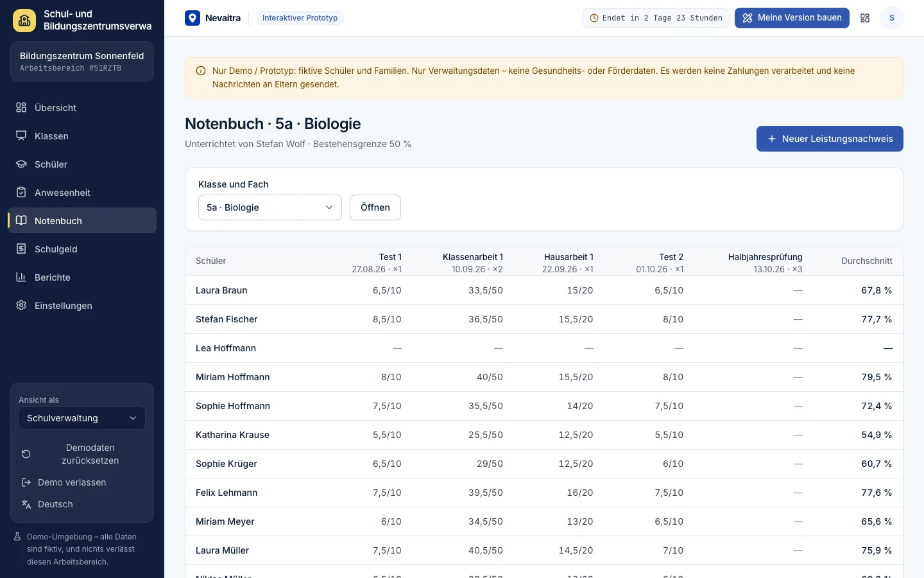Click the info icon in demo banner
The height and width of the screenshot is (578, 924).
point(201,71)
